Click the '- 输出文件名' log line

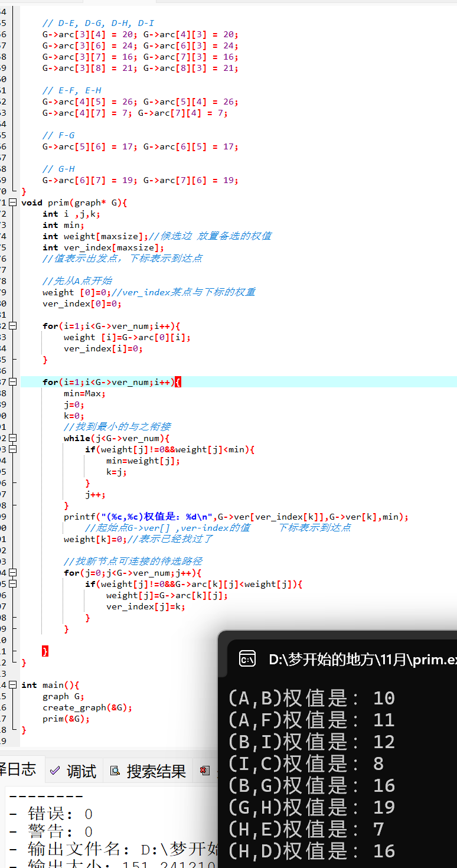pos(114,850)
